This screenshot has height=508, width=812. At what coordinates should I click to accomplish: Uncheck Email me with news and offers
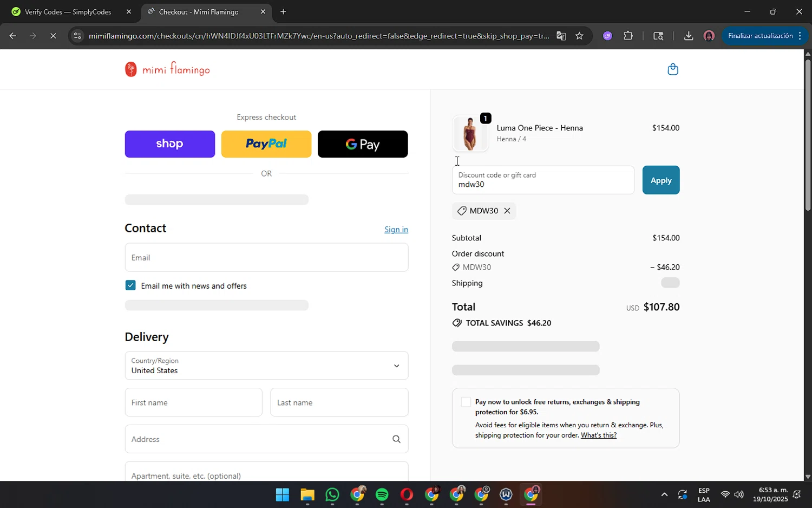point(130,285)
